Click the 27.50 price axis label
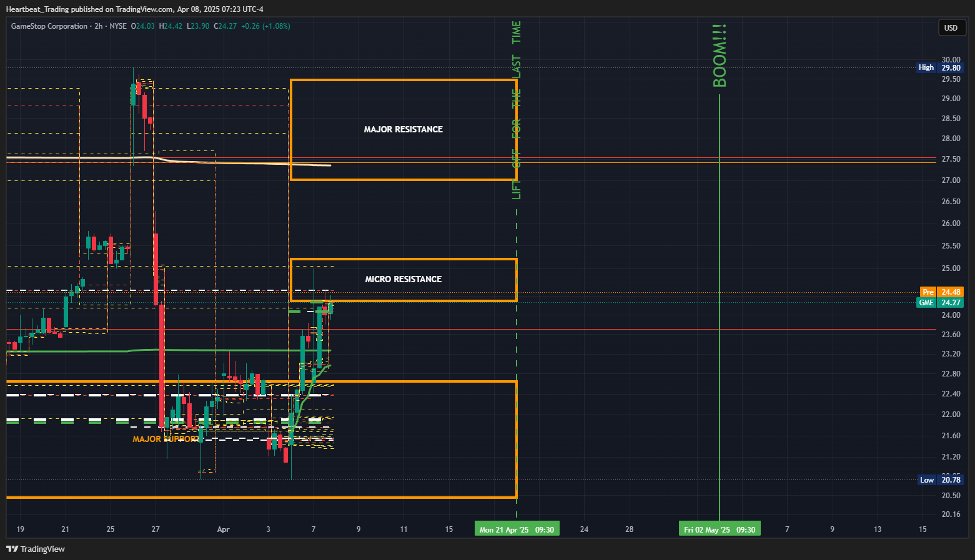 click(x=951, y=159)
